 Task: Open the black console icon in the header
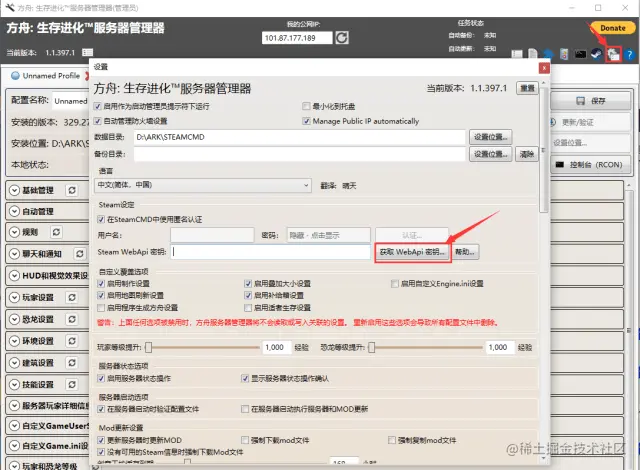[x=580, y=54]
